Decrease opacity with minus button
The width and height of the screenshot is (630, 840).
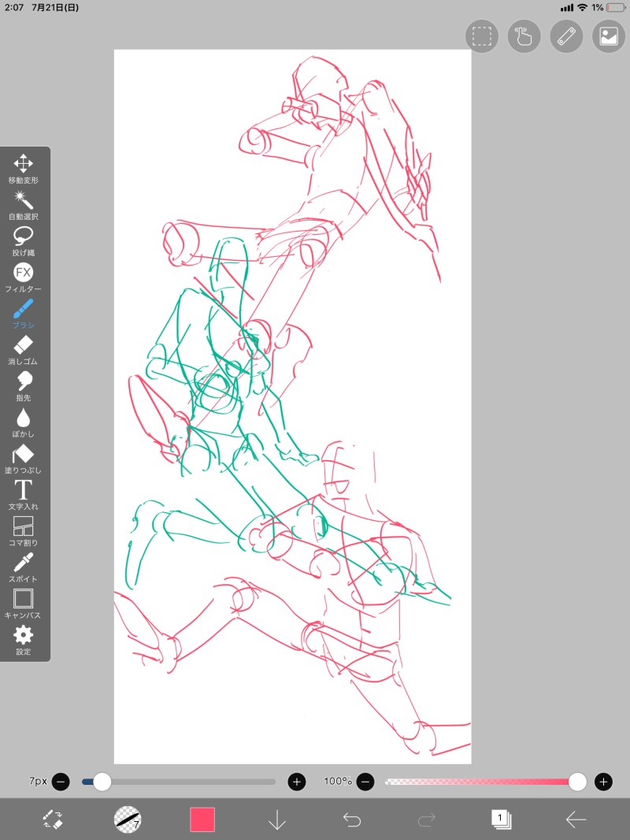(365, 782)
